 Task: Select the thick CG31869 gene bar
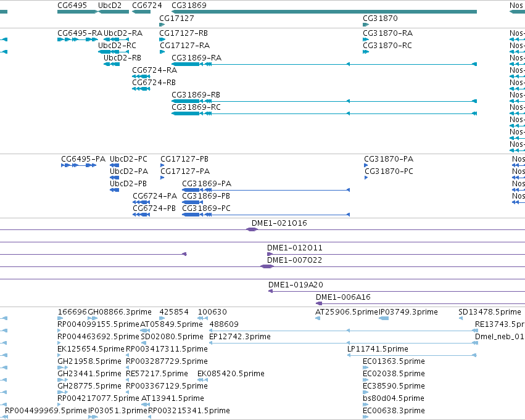[x=324, y=12]
